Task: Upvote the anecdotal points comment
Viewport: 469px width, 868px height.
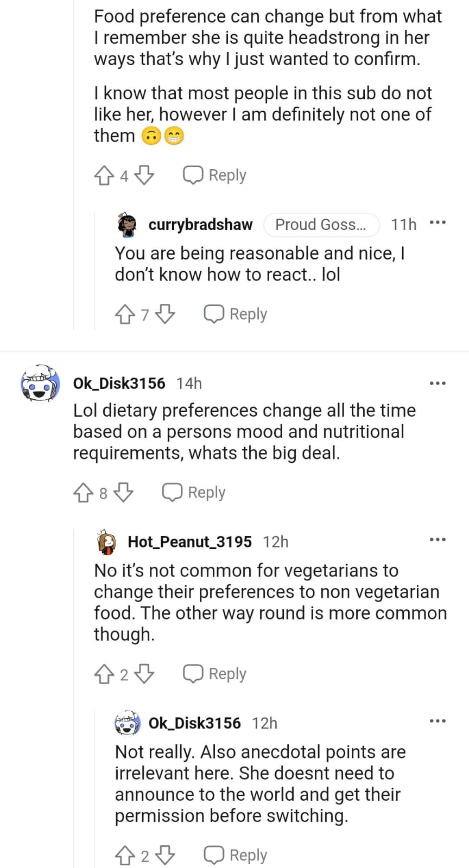Action: pyautogui.click(x=125, y=856)
